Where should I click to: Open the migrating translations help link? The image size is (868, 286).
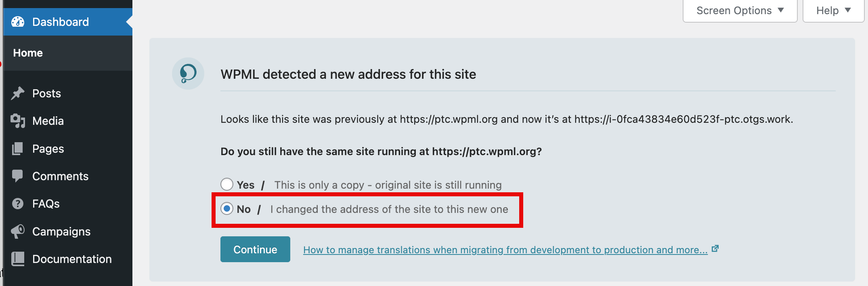click(x=505, y=250)
